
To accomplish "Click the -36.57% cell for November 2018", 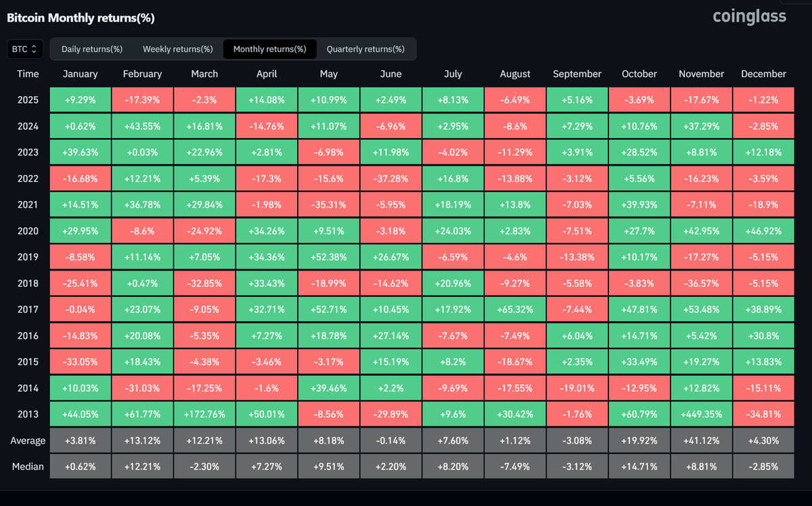I will pyautogui.click(x=702, y=283).
